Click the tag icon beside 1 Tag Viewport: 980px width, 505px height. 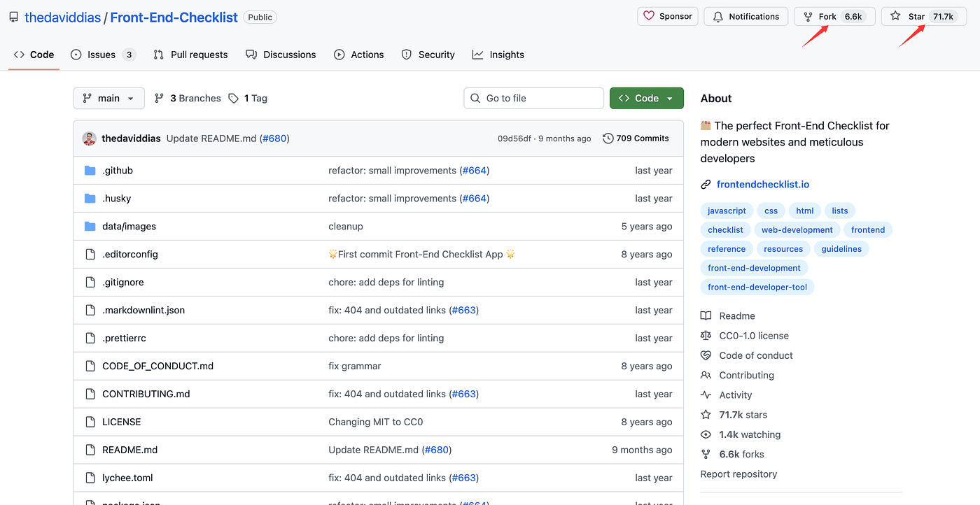pyautogui.click(x=234, y=99)
